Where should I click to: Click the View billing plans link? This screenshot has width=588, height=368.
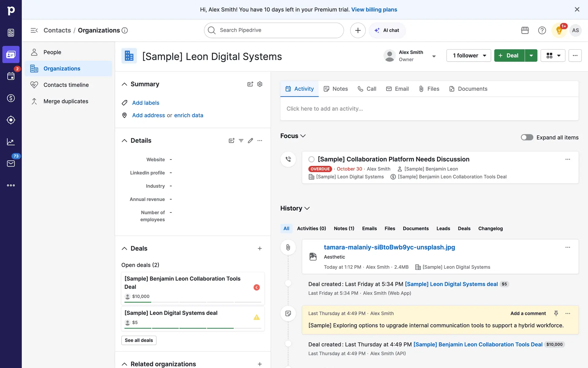click(x=374, y=10)
